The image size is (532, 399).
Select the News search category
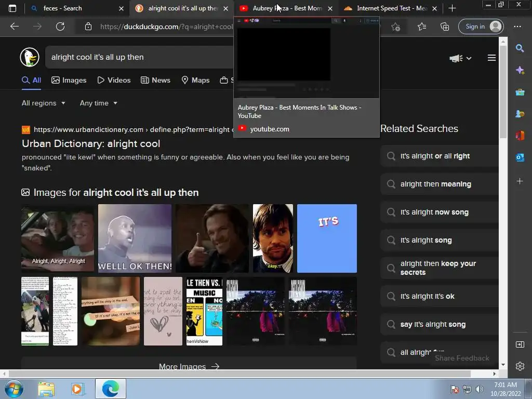155,81
